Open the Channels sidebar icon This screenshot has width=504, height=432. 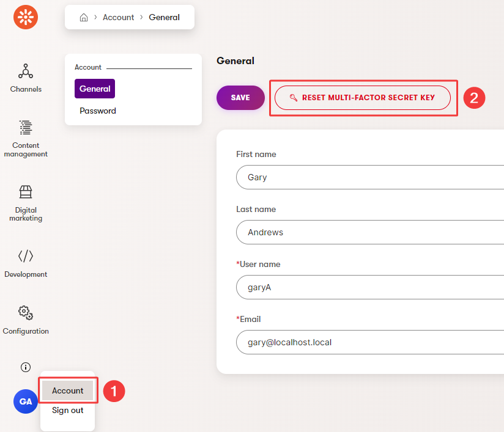coord(26,71)
